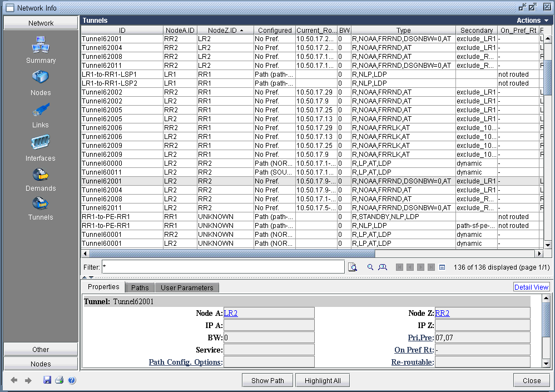Open the Links view icon
Viewport: 555px width, 392px height.
[x=41, y=110]
